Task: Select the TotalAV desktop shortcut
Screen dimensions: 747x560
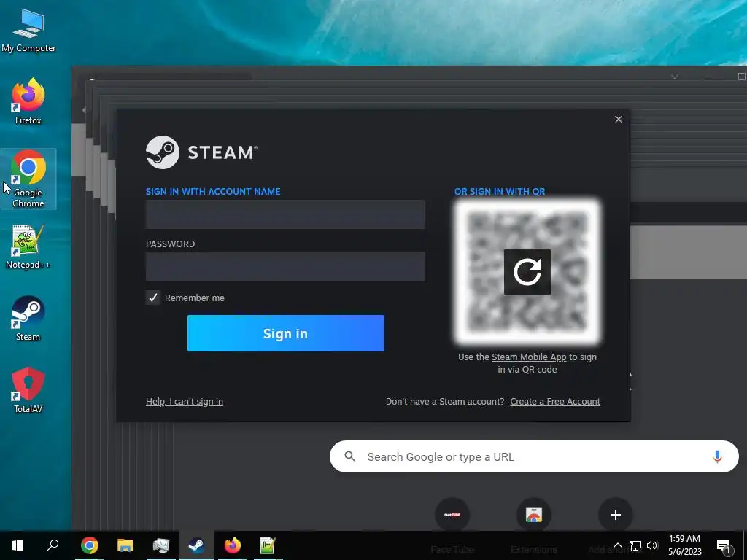Action: tap(28, 389)
